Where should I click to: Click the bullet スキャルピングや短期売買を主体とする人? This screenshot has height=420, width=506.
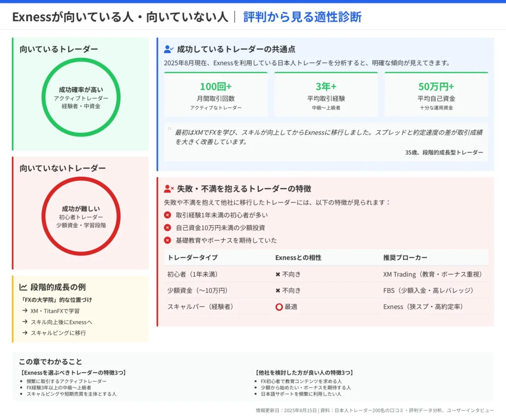coord(71,394)
